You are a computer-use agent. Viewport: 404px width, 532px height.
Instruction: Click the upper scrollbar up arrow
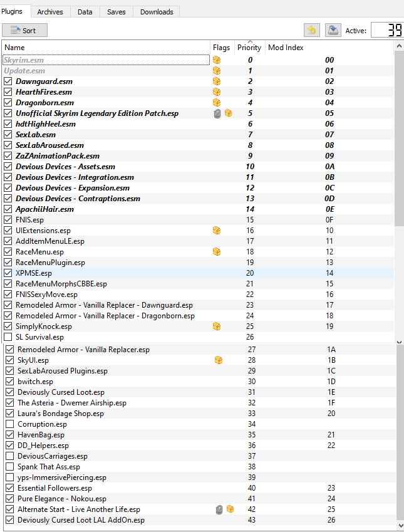click(399, 46)
